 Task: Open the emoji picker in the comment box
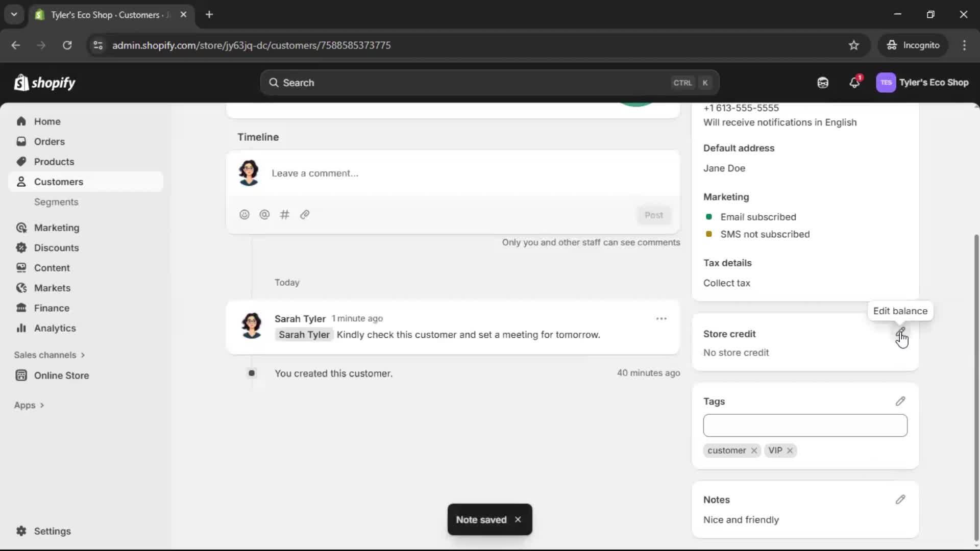[x=244, y=214]
